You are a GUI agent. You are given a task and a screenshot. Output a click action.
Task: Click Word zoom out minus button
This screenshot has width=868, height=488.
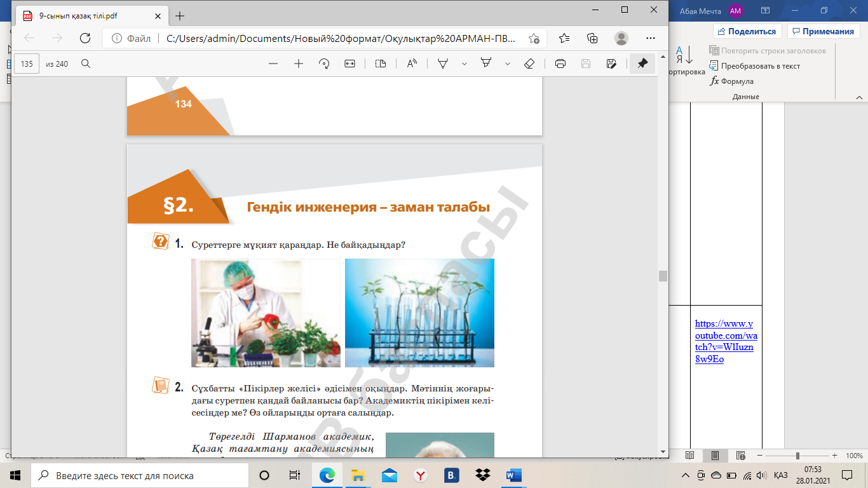[760, 456]
